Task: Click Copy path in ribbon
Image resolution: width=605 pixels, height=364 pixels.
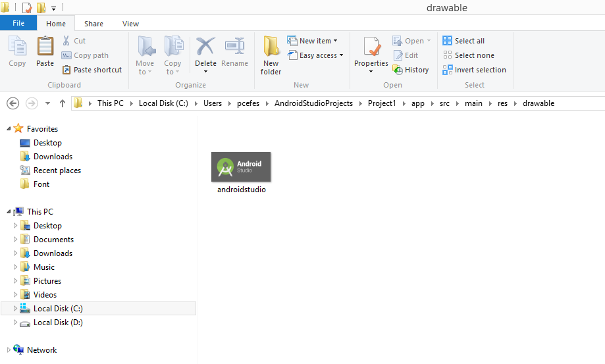Action: tap(85, 55)
